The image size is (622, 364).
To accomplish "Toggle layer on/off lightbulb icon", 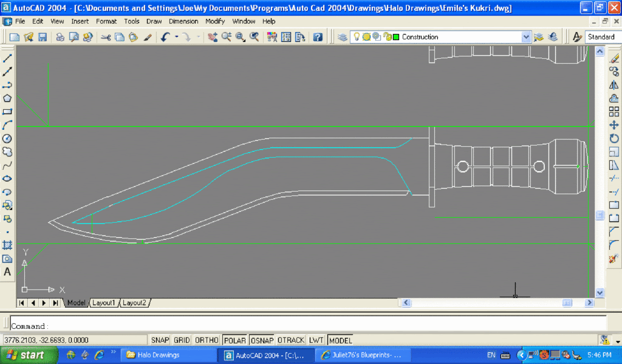I will 357,37.
